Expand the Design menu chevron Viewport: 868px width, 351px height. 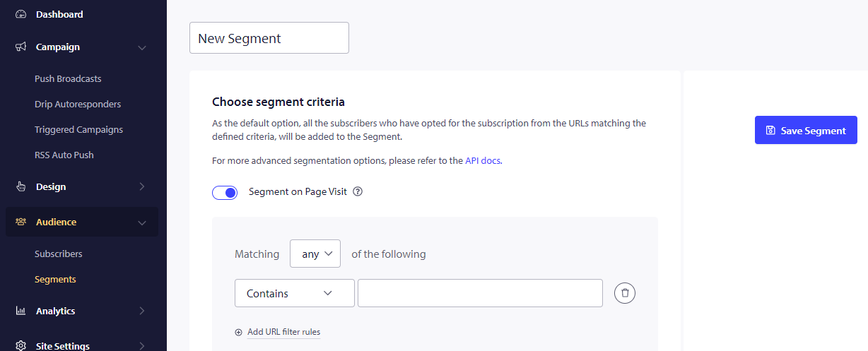[x=142, y=187]
